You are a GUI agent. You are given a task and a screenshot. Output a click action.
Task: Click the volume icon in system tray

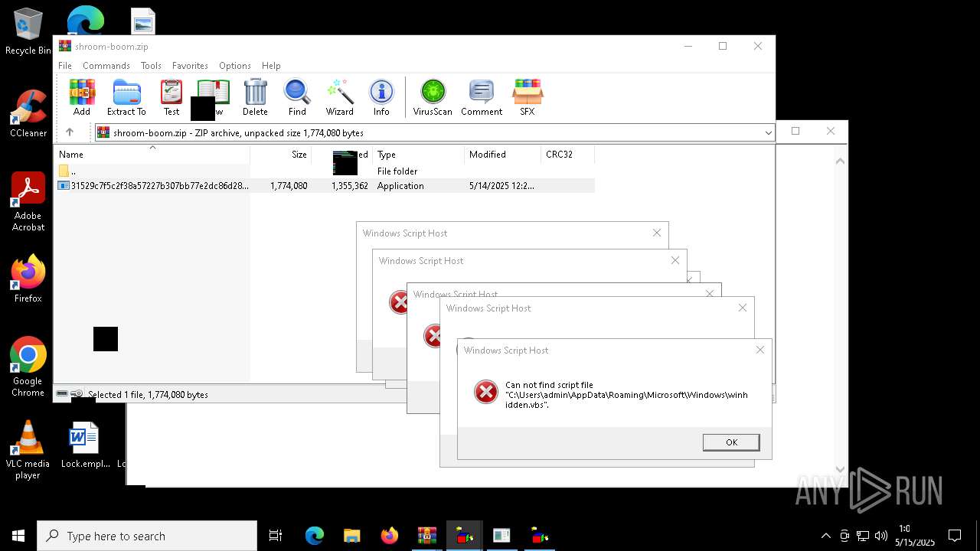point(880,536)
